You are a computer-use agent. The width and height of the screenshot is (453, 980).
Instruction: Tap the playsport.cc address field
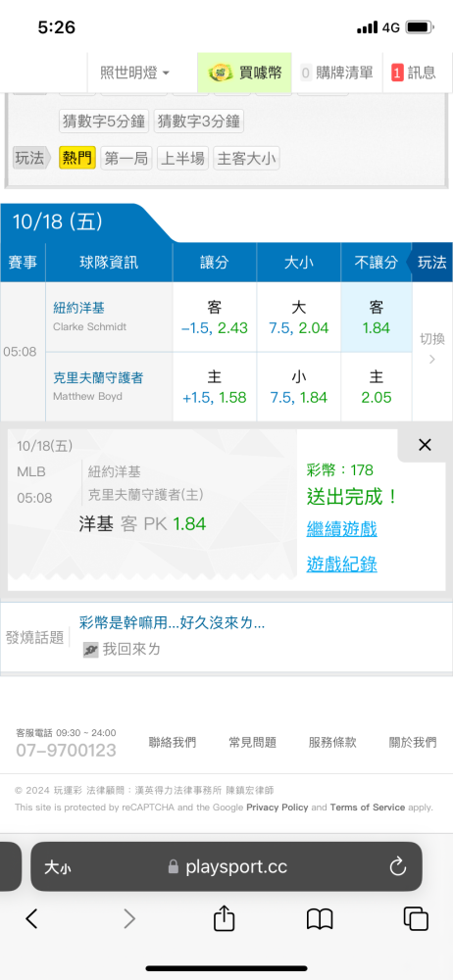pos(227,867)
